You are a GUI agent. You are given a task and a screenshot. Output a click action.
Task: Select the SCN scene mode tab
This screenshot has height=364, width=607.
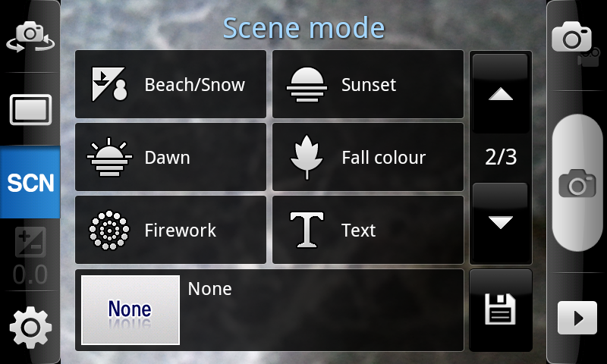30,182
